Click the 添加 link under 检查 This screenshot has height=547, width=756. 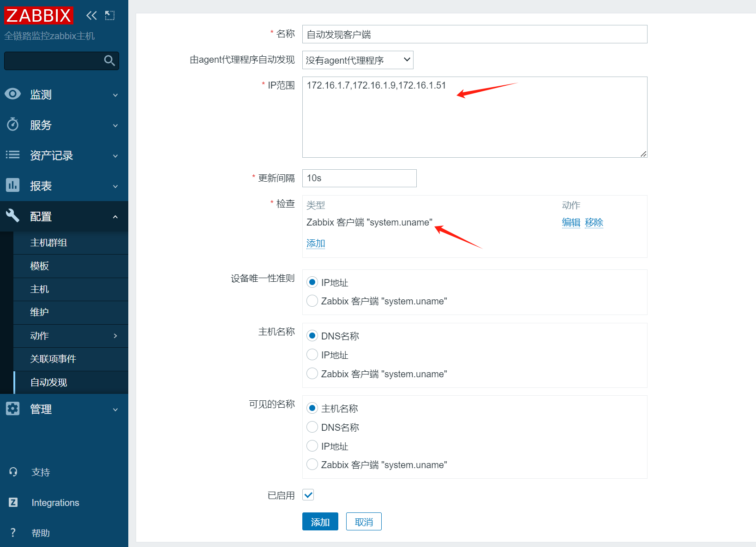pyautogui.click(x=316, y=243)
